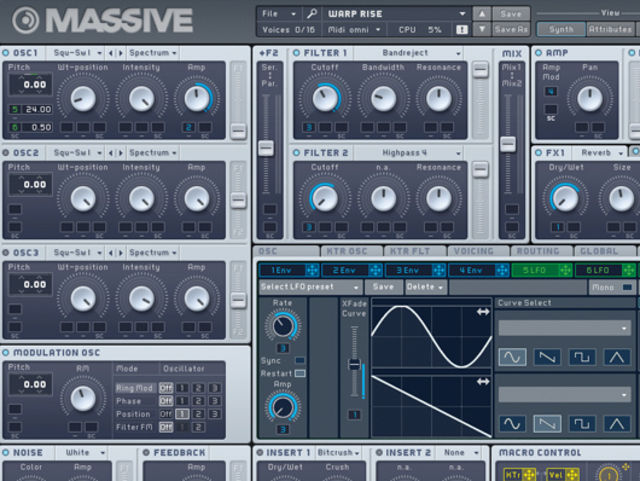
Task: Click the upper waveform flip horizontal arrow
Action: tap(483, 312)
